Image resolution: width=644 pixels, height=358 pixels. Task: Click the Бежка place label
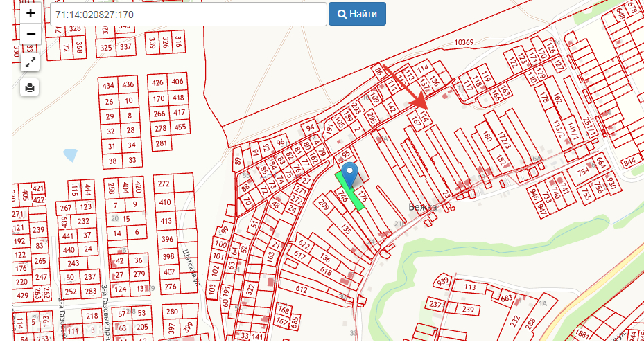(x=422, y=207)
